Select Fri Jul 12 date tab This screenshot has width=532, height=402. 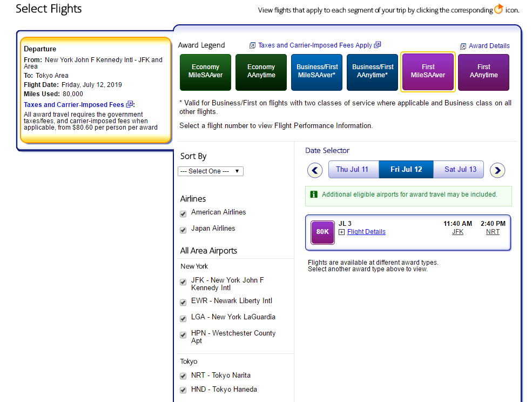point(406,170)
